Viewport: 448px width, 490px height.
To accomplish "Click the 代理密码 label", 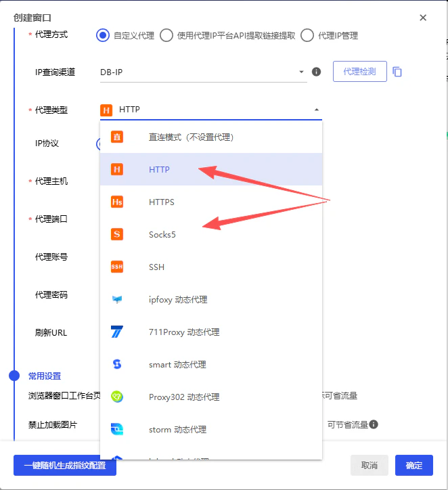I will click(x=51, y=294).
